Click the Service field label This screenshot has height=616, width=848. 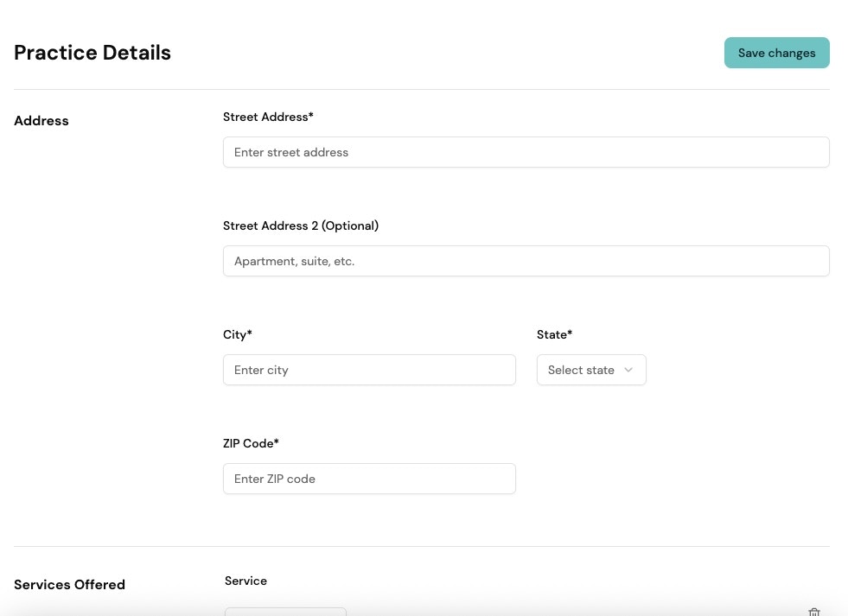(245, 581)
